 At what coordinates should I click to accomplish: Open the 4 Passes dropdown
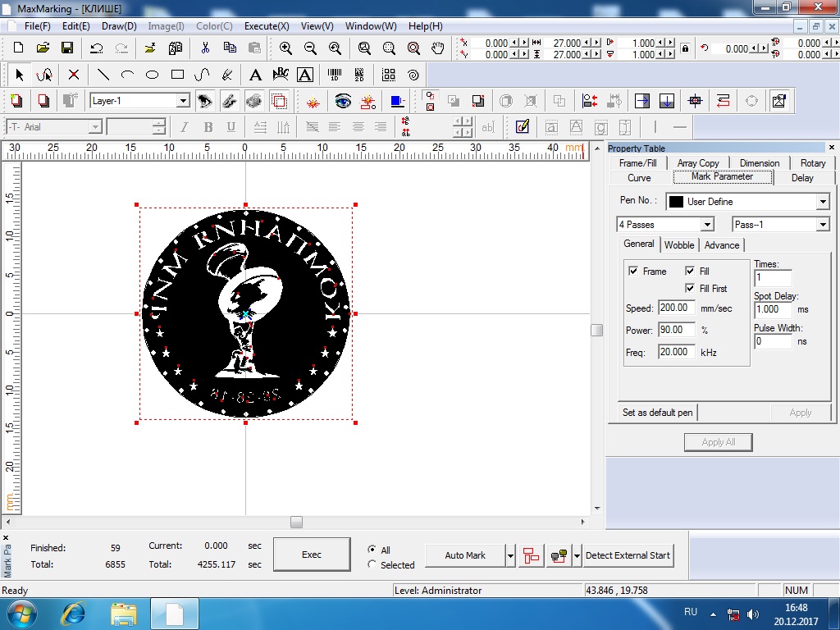[707, 225]
